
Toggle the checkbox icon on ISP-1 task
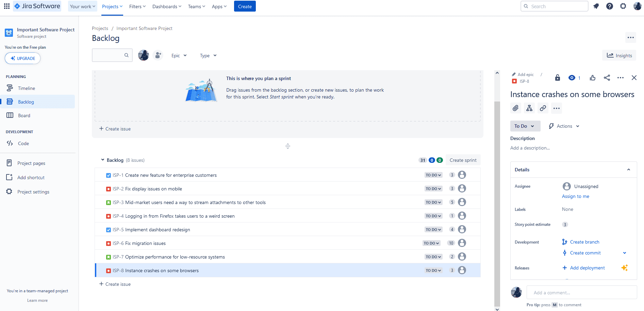tap(108, 175)
